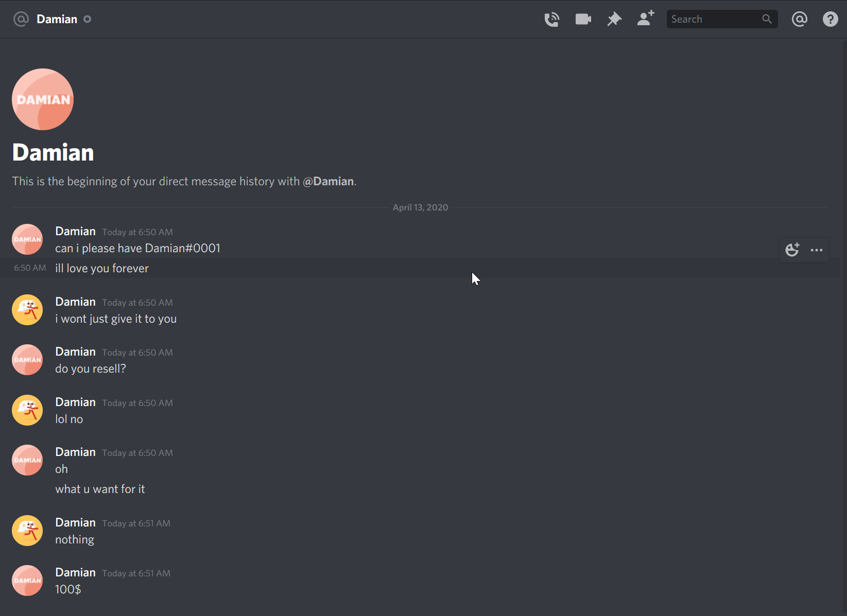Click the 'ill love you forever' message
Image resolution: width=847 pixels, height=616 pixels.
(102, 268)
